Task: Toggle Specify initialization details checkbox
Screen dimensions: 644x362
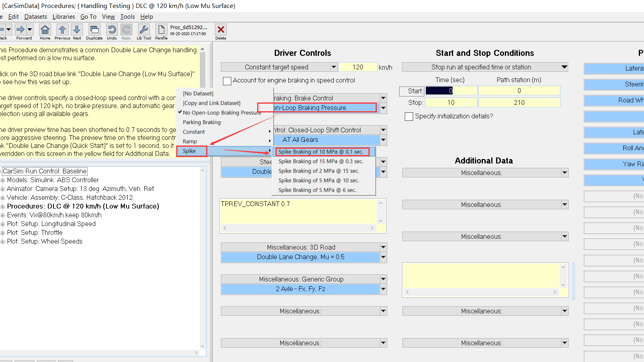Action: coord(409,116)
